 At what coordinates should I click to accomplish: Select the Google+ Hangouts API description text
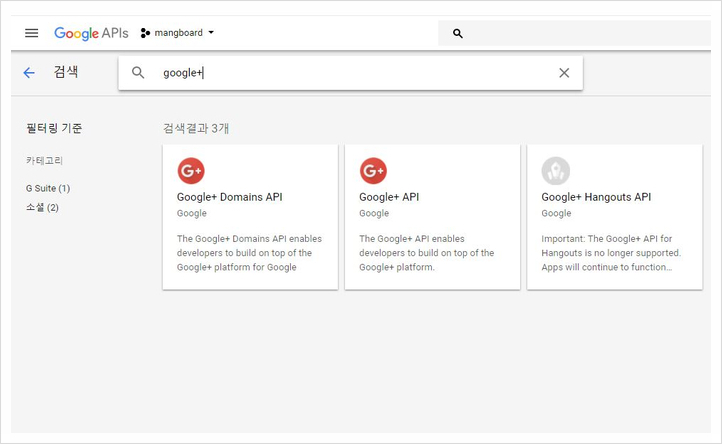click(607, 253)
